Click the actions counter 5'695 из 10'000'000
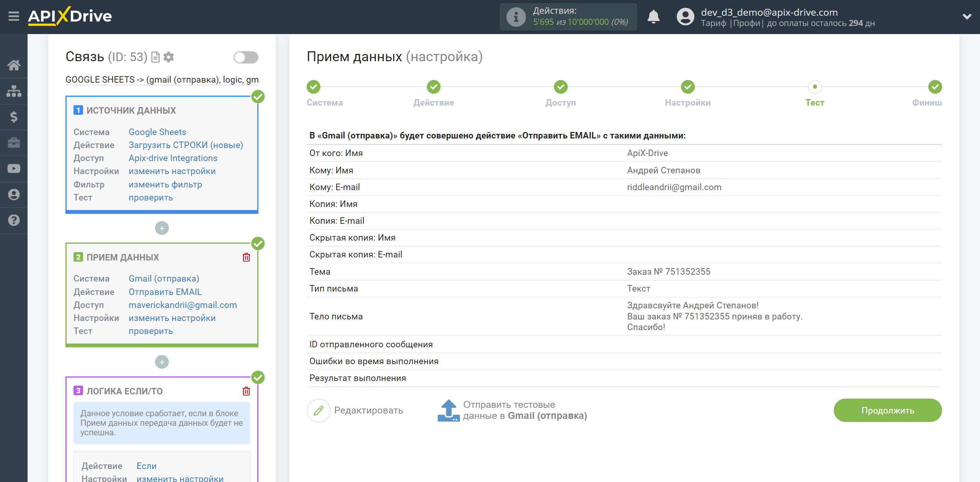980x482 pixels. 580,22
